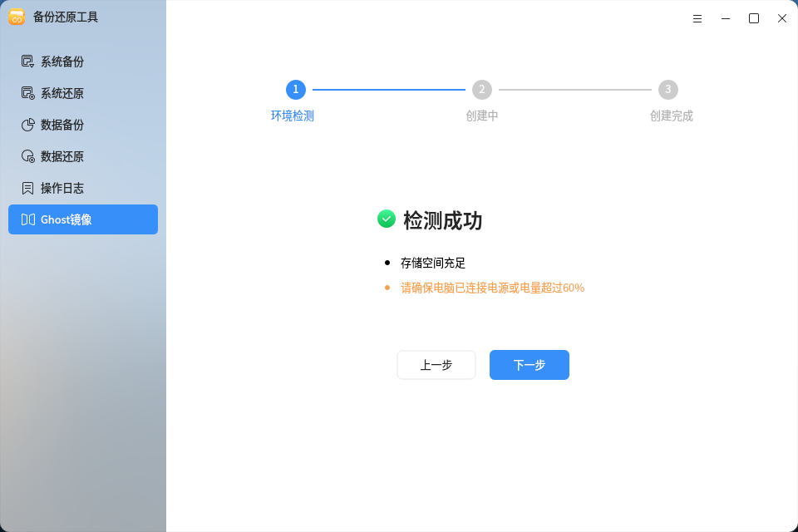Screen dimensions: 798x532
Task: Click the 备份还原工具 window title
Action: click(x=66, y=17)
